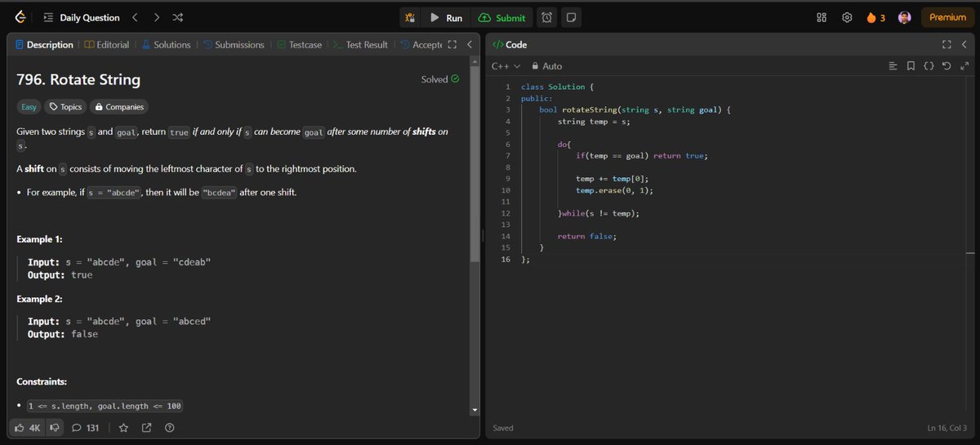The width and height of the screenshot is (980, 445).
Task: Go to next question arrow
Action: 156,17
